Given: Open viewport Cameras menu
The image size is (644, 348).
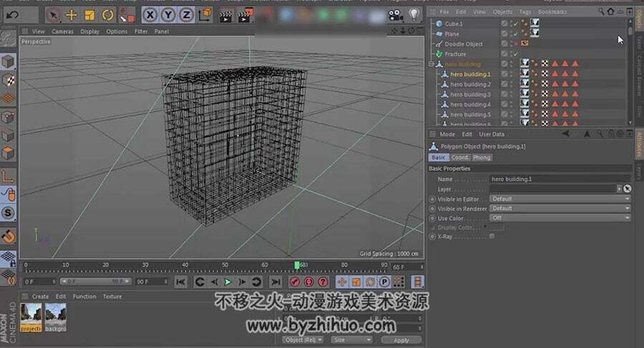Looking at the screenshot, I should point(62,32).
